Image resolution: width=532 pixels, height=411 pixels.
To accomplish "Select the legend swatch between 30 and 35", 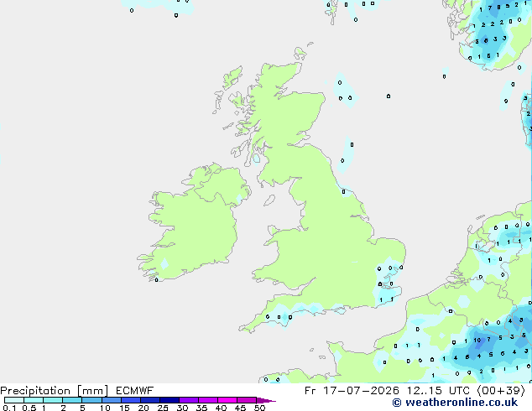I will (188, 400).
